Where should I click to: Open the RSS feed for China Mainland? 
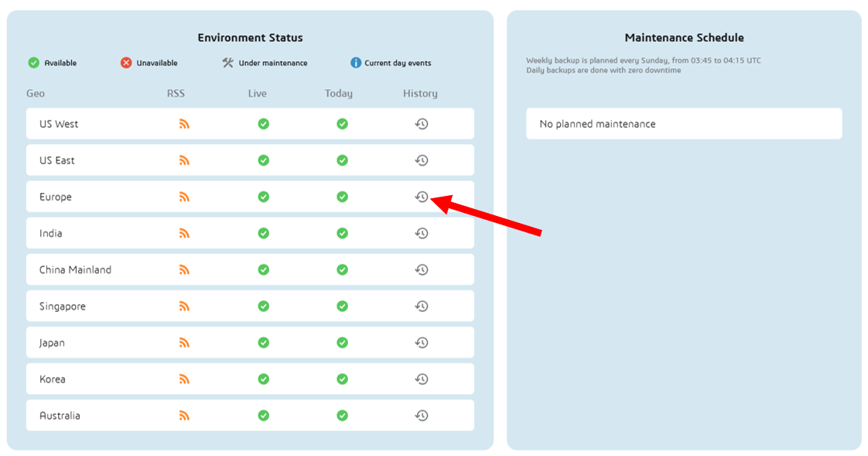[184, 269]
